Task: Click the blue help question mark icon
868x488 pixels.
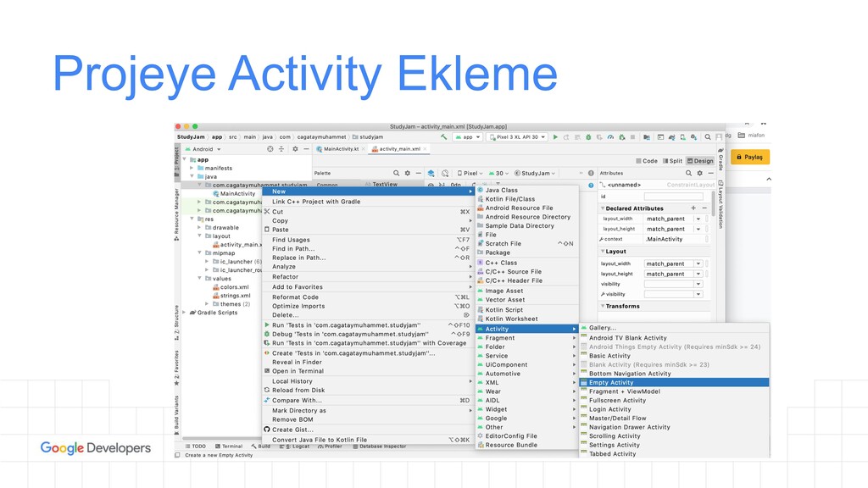Action: click(591, 185)
